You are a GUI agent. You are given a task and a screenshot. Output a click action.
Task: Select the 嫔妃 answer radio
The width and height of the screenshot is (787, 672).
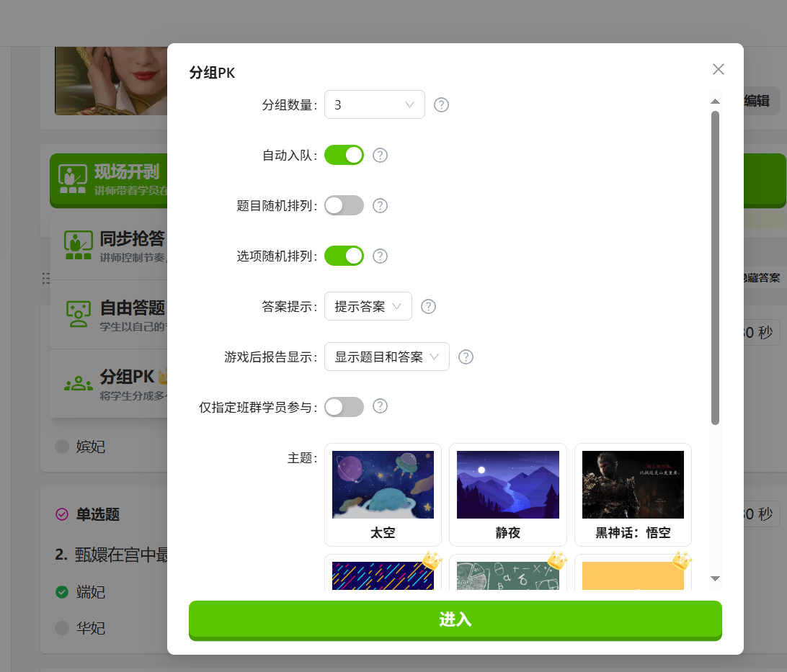point(62,447)
